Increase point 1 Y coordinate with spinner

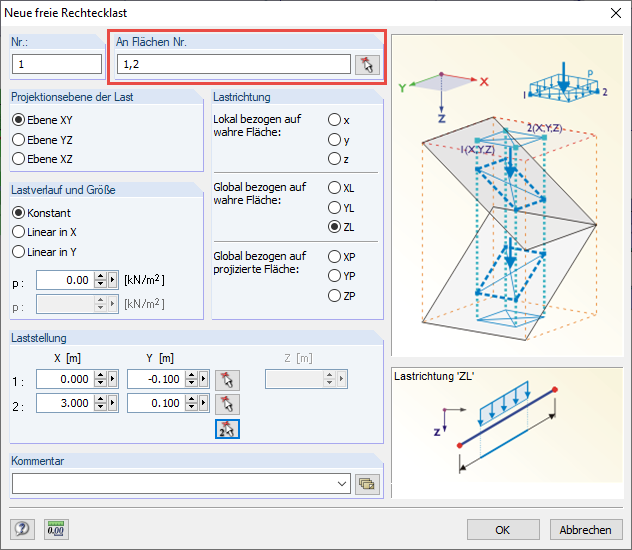191,375
